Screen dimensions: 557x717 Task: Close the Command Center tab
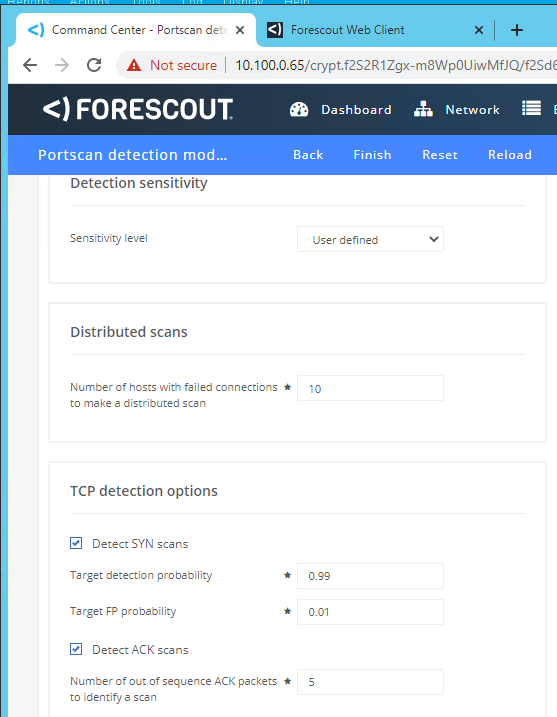[x=240, y=30]
